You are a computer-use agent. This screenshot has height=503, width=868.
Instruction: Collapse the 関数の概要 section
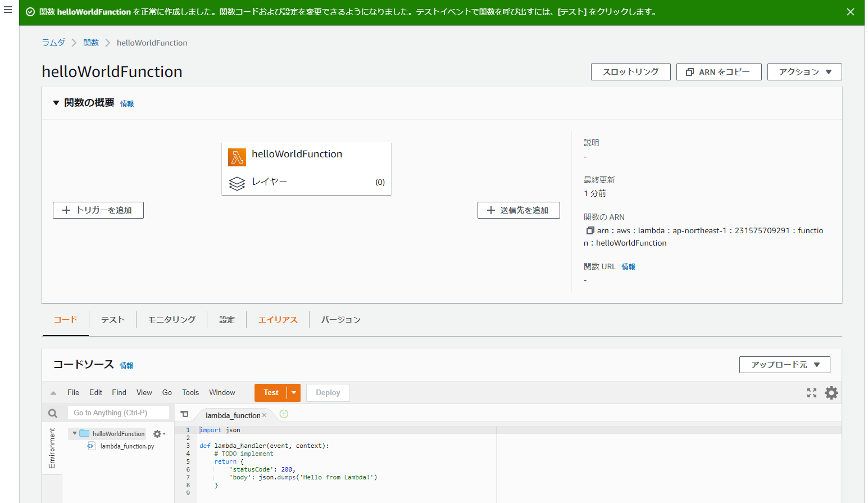[56, 103]
